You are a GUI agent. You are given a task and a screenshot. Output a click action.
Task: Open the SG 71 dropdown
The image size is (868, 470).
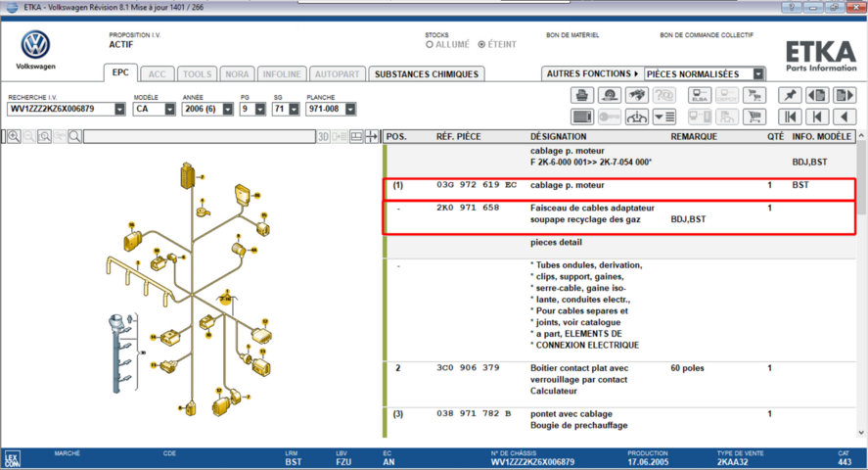(x=294, y=109)
